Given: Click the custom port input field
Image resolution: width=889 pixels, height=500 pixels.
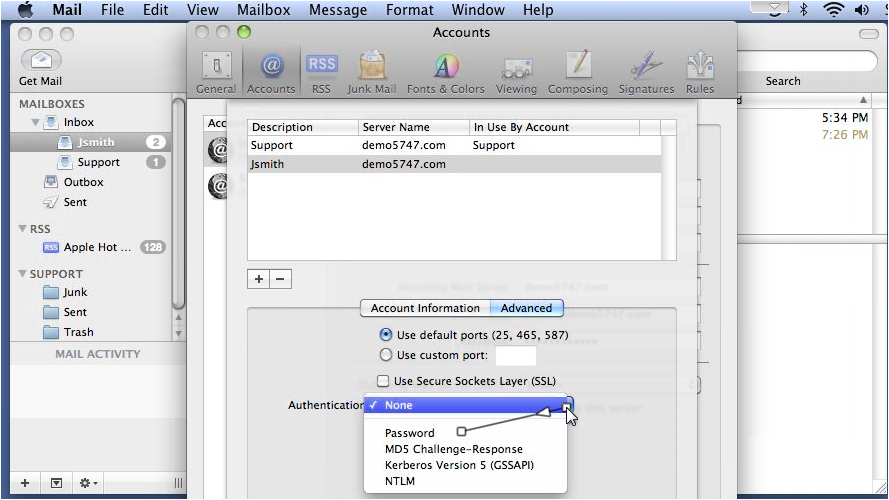Looking at the screenshot, I should click(x=515, y=356).
